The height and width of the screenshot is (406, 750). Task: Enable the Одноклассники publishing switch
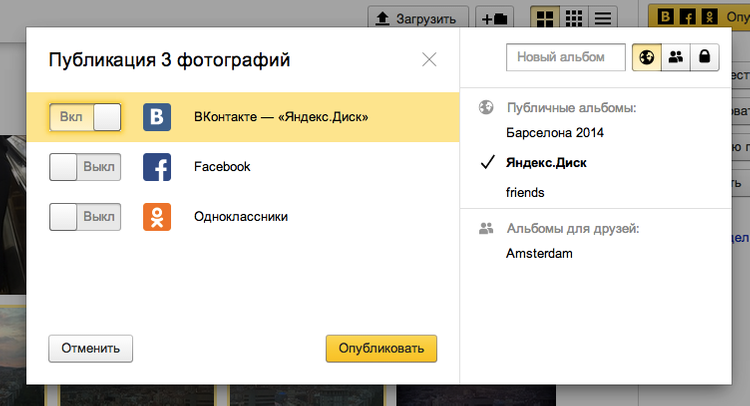pyautogui.click(x=85, y=216)
